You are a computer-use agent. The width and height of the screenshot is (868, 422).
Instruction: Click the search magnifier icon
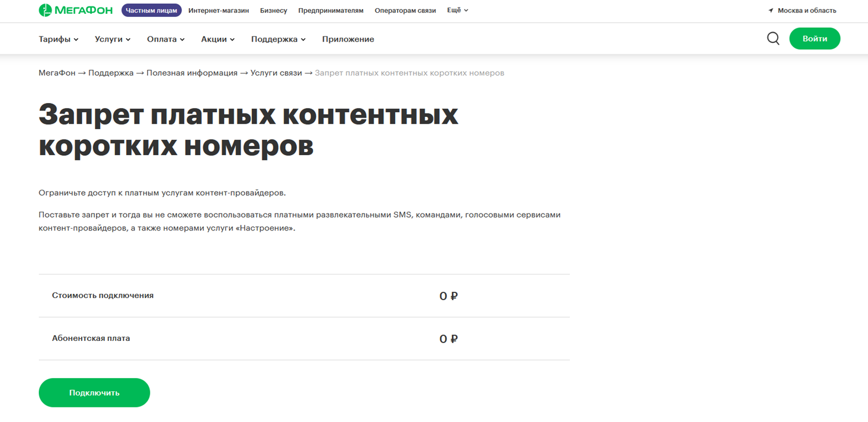coord(773,39)
